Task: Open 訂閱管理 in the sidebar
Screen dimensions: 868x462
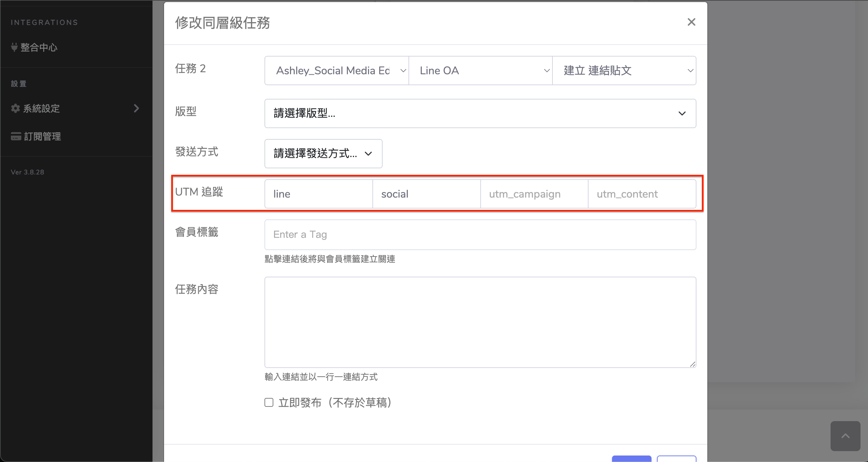Action: click(42, 137)
